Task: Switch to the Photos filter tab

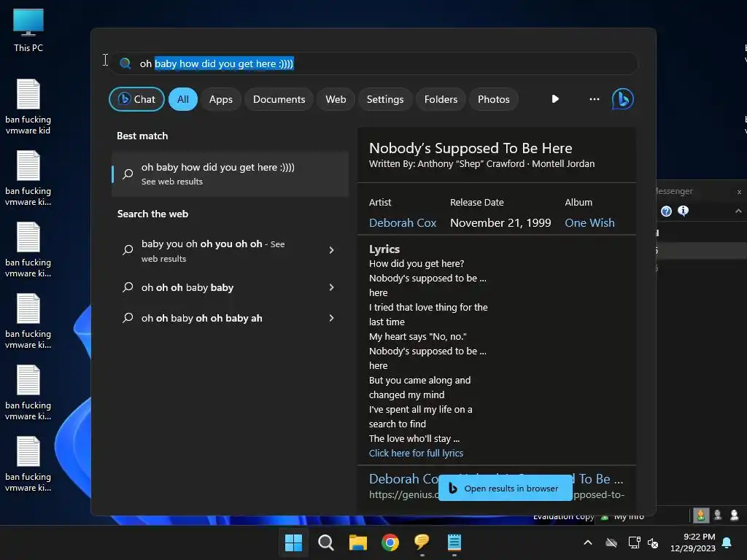Action: [x=494, y=99]
